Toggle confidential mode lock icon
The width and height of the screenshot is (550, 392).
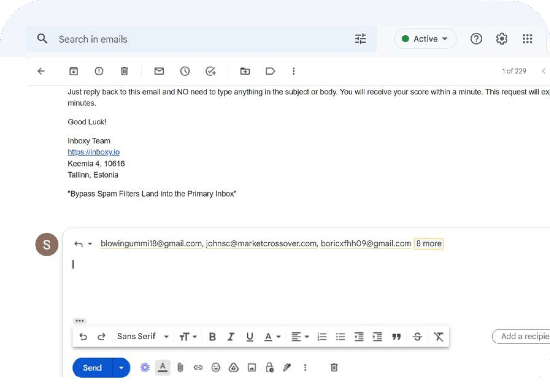[x=269, y=367]
